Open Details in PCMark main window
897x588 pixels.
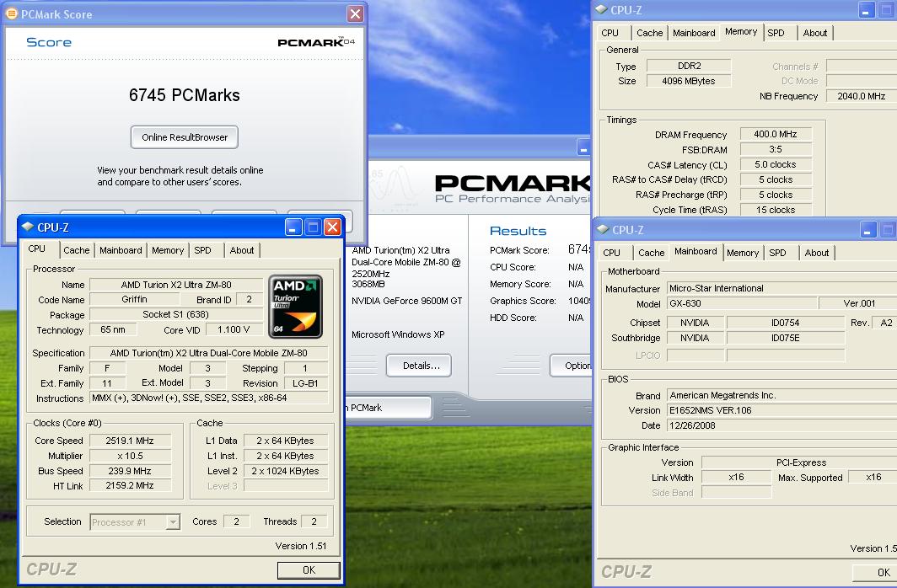coord(419,366)
